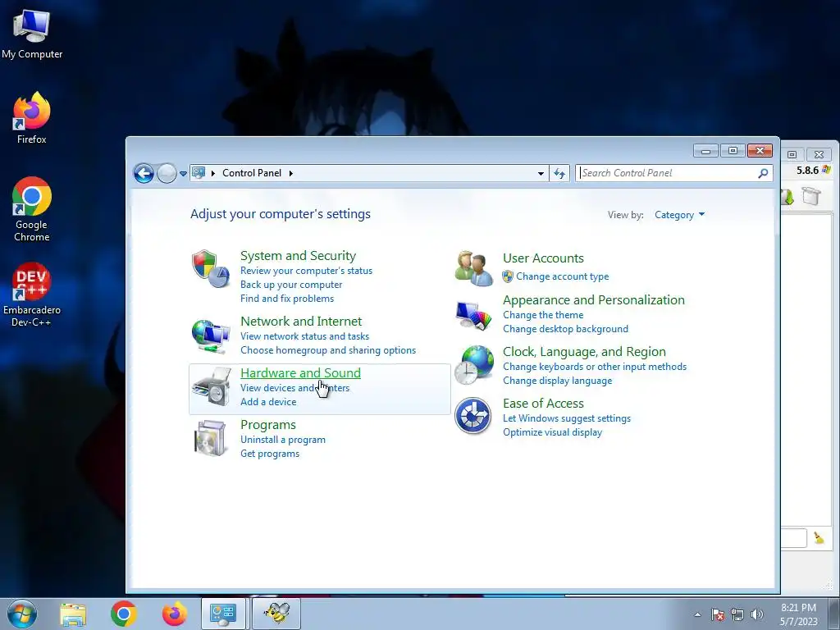
Task: Open Review your computer's status
Action: click(306, 271)
